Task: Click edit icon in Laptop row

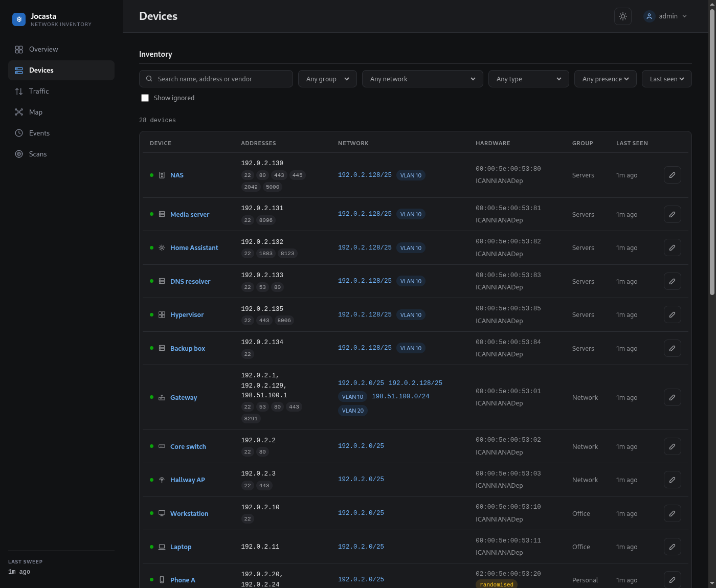Action: coord(673,547)
